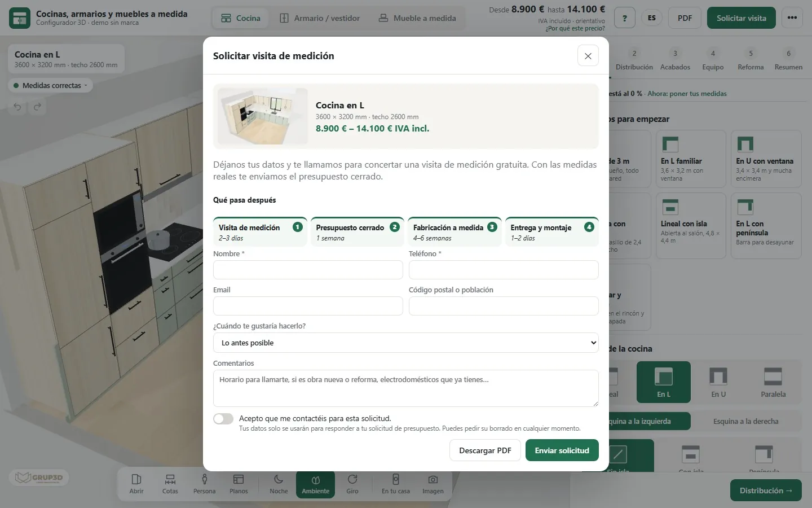Click the Solicitar visita header button

click(742, 18)
